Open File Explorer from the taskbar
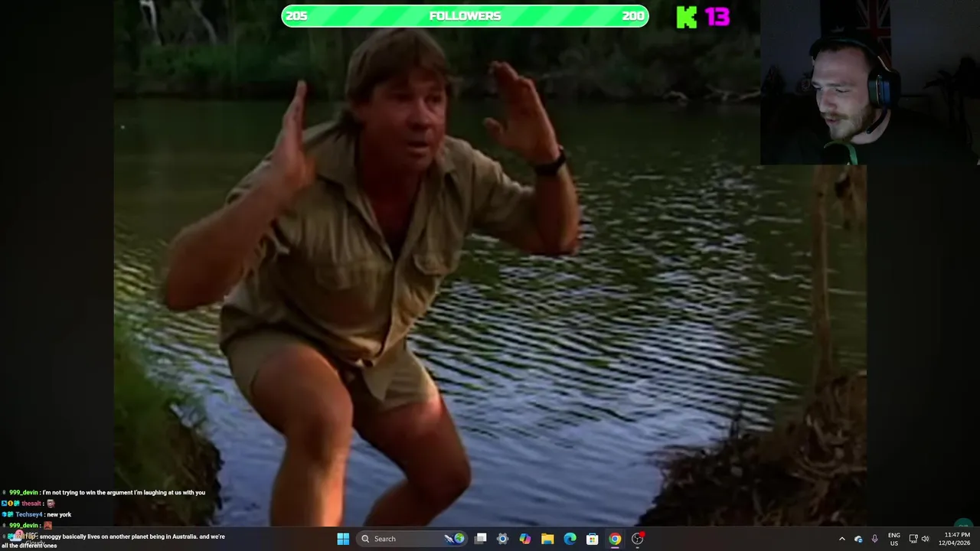Image resolution: width=980 pixels, height=551 pixels. click(547, 539)
